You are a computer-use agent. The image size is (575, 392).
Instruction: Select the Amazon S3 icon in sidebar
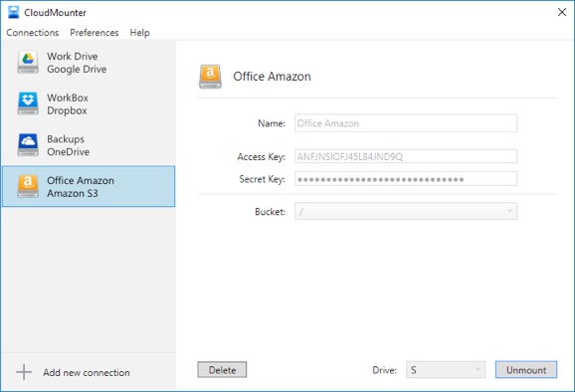click(x=28, y=186)
